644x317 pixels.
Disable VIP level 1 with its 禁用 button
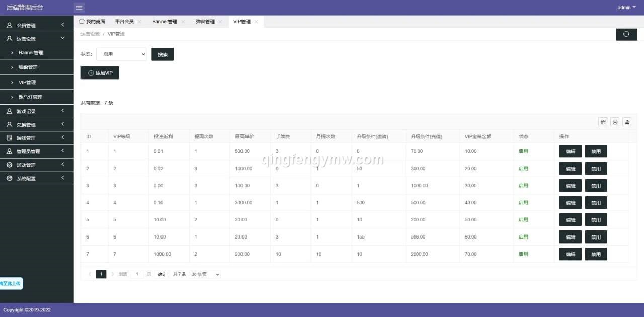pos(596,151)
